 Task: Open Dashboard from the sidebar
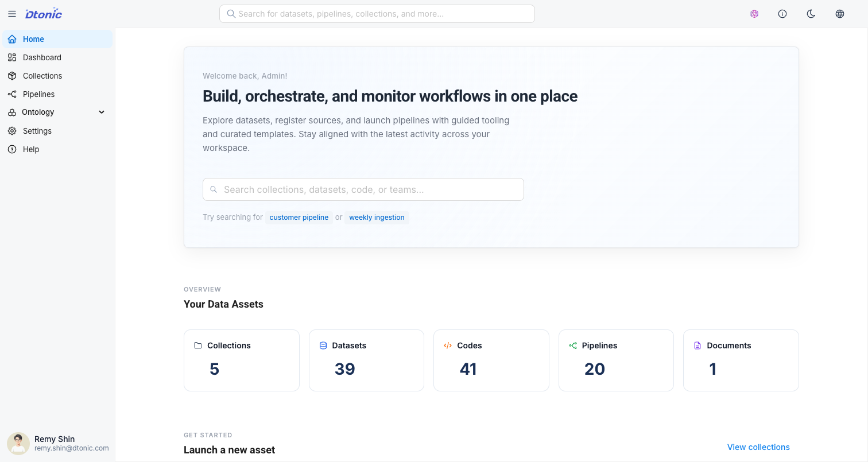click(42, 57)
